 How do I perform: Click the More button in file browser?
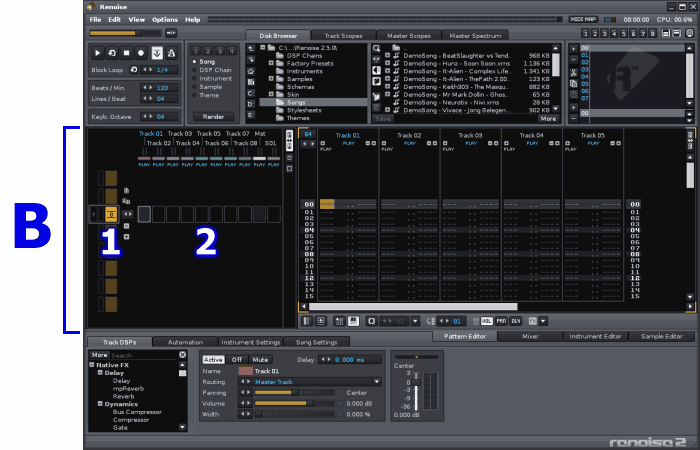coord(548,119)
